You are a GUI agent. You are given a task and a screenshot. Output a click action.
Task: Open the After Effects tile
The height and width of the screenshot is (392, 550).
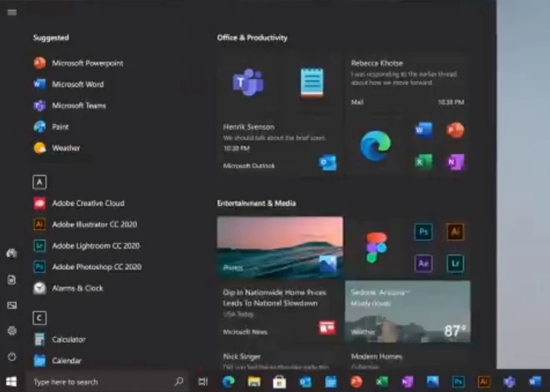423,263
